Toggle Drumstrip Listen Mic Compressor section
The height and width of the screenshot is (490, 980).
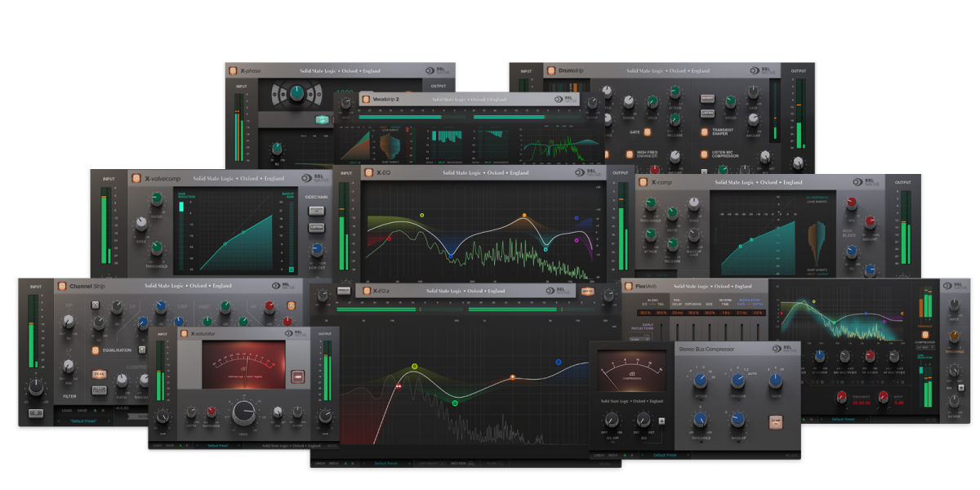tap(706, 153)
